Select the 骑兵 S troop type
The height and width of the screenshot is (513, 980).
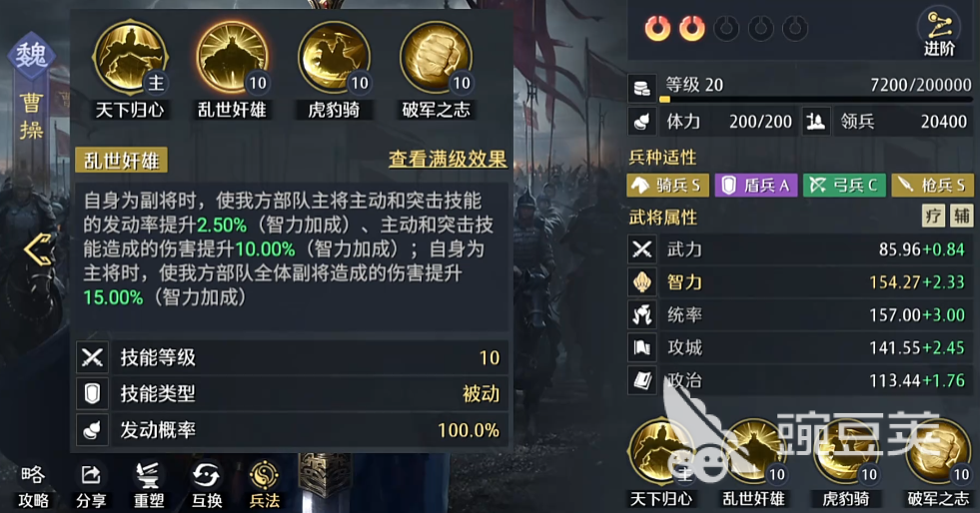click(667, 186)
